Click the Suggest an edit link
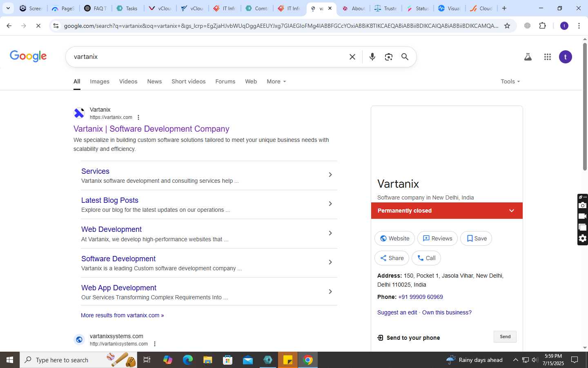 coord(397,312)
